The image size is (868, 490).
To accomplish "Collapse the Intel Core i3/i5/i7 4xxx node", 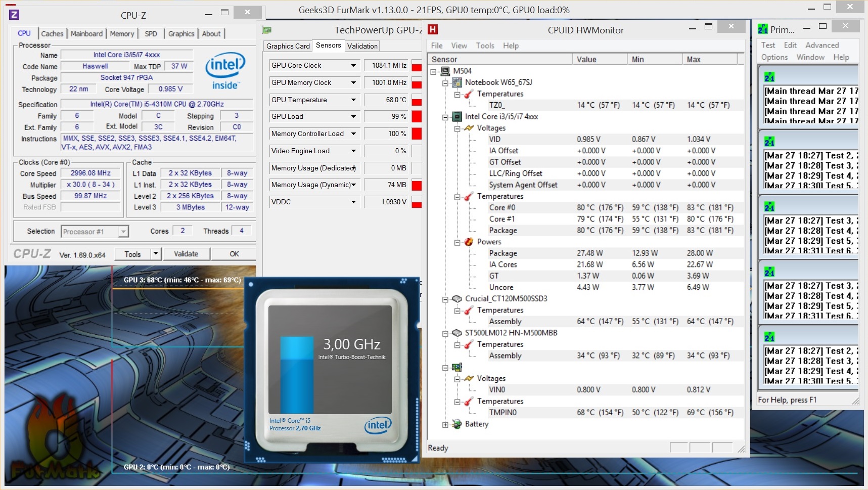I will (x=445, y=117).
